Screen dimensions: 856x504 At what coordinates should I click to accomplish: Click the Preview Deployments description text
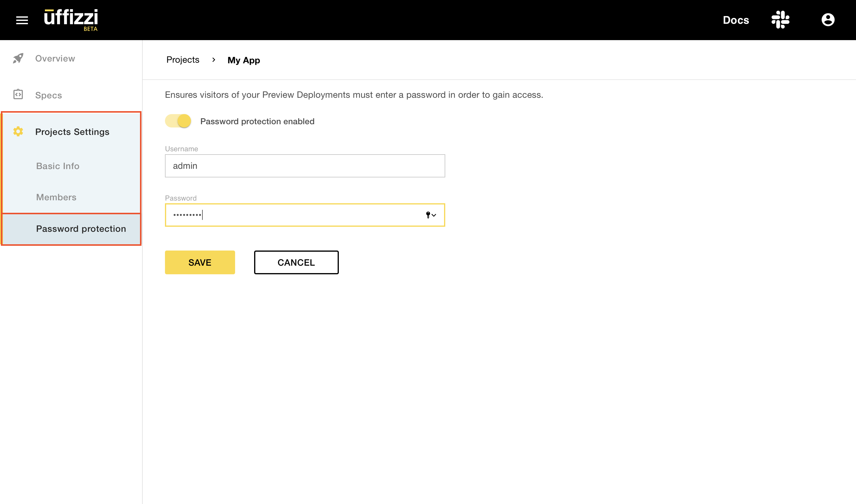354,95
